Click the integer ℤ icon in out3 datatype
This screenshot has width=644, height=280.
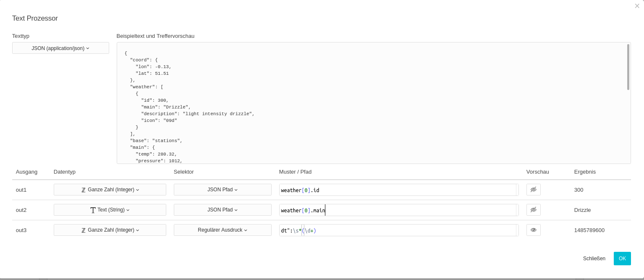[84, 230]
